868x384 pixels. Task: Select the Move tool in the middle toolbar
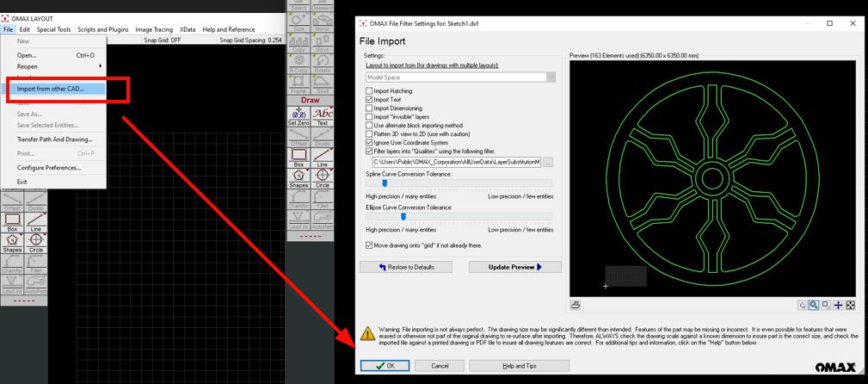pos(323,43)
